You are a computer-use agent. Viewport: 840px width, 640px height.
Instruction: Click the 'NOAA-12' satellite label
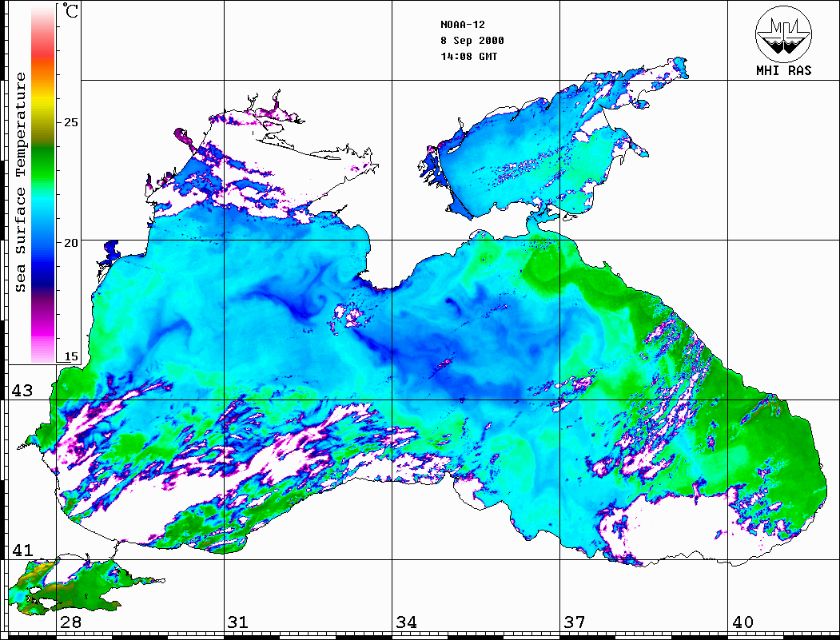(462, 25)
